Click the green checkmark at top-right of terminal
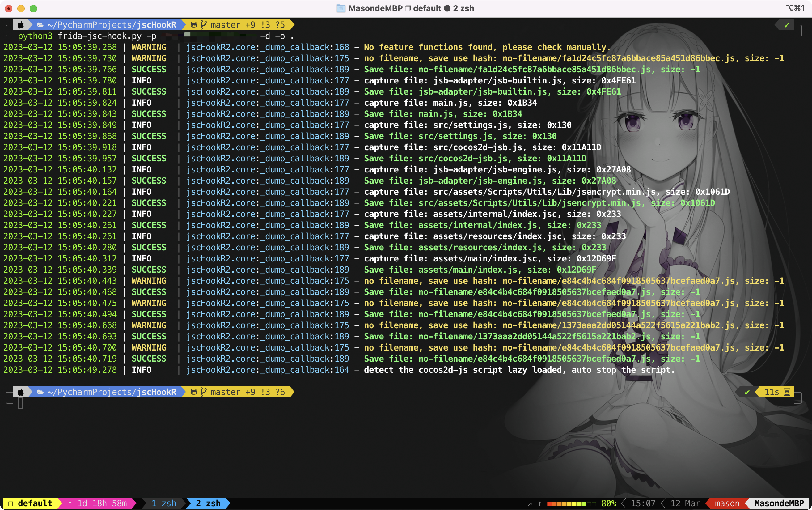 point(787,25)
